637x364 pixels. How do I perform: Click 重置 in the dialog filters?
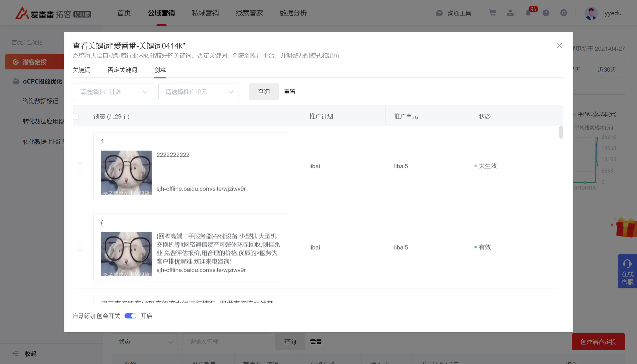[x=290, y=92]
